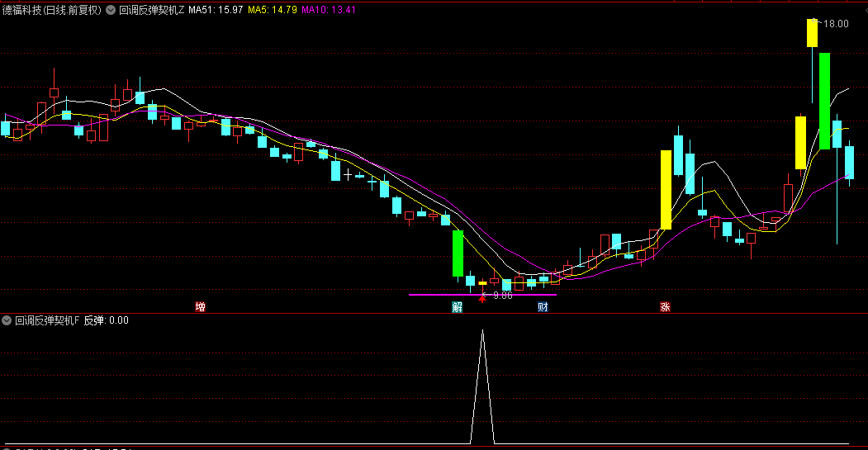Click the red 涨 marker icon
This screenshot has height=450, width=868.
[x=665, y=306]
